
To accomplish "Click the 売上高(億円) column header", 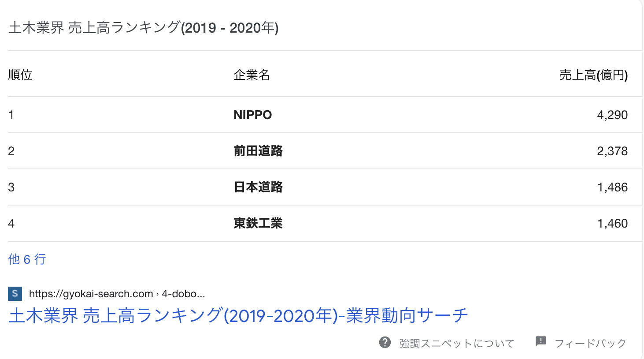I will click(x=594, y=75).
